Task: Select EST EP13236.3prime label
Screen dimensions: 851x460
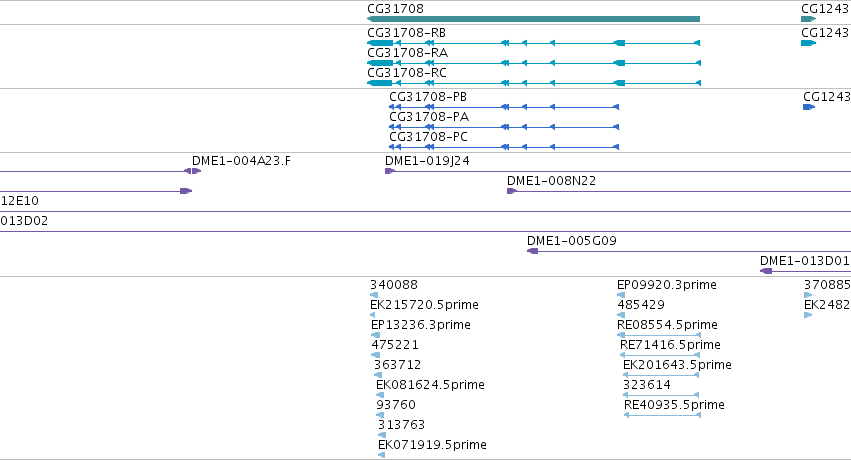Action: (421, 325)
